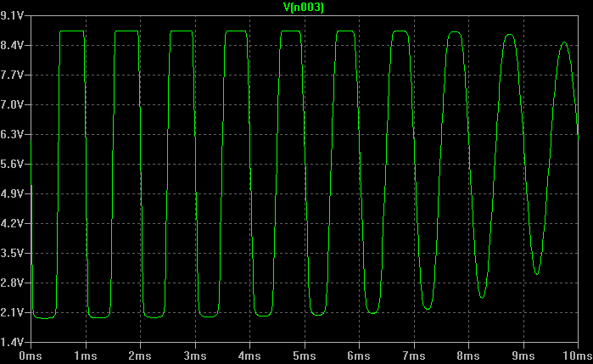Click the 4.9V label on y-axis
This screenshot has height=364, width=593.
[14, 193]
